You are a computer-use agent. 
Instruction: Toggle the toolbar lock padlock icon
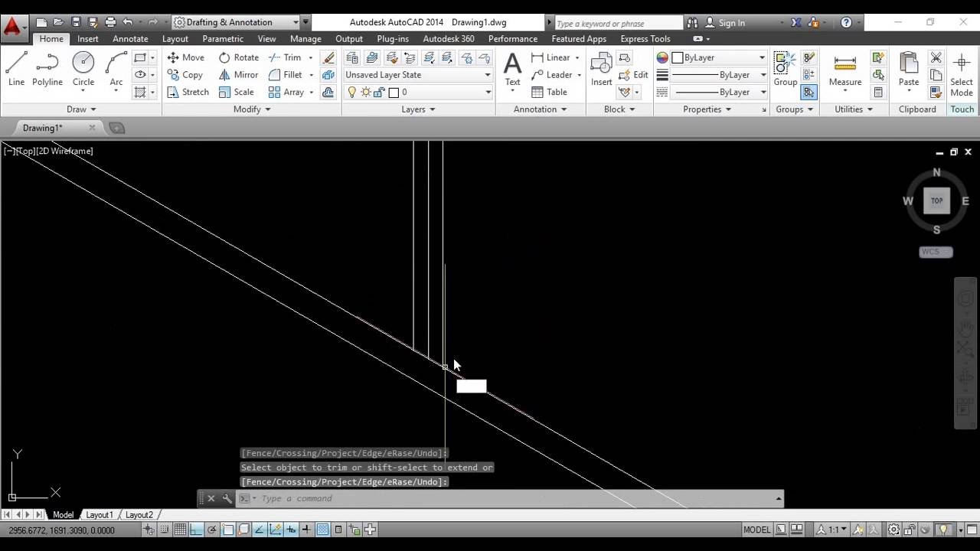[x=910, y=530]
